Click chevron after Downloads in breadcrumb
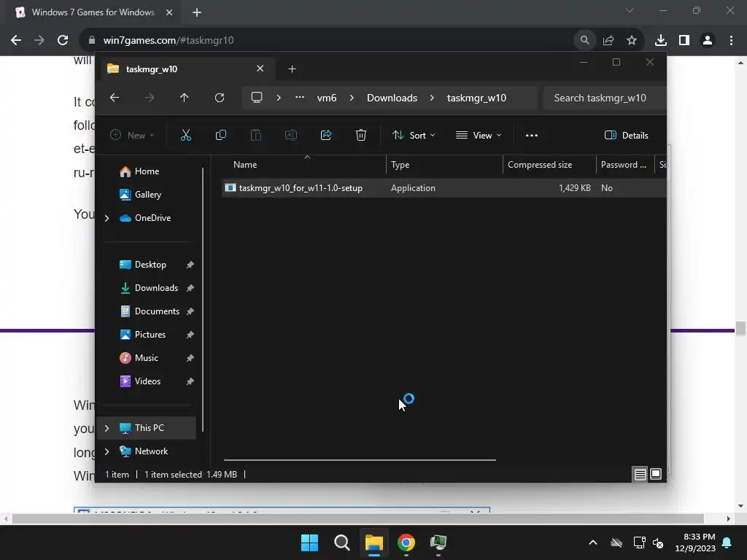Image resolution: width=747 pixels, height=560 pixels. click(432, 98)
